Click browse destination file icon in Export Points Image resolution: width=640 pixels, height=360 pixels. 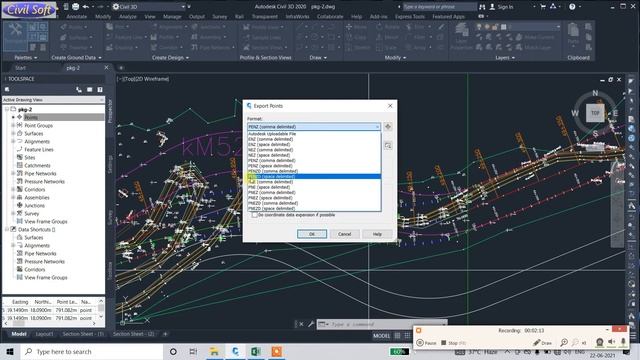pos(388,145)
